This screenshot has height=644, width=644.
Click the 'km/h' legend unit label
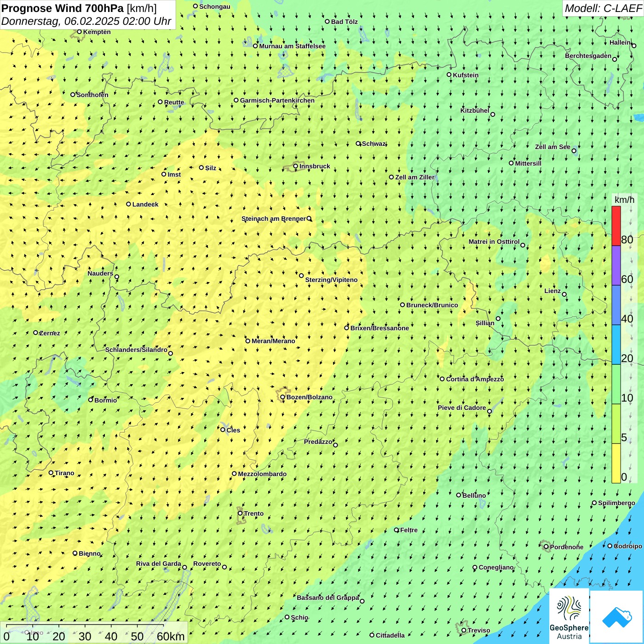tap(624, 200)
